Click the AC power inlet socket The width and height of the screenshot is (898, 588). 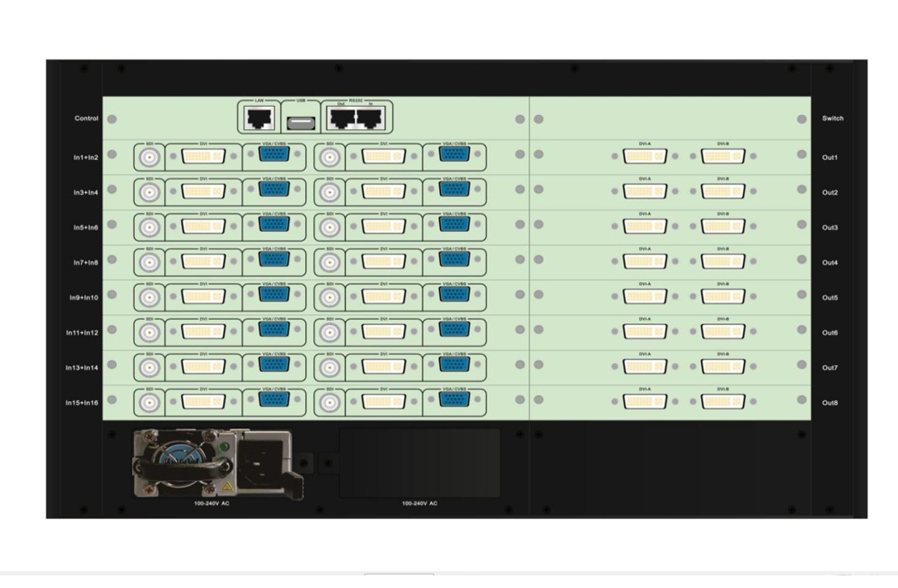262,464
